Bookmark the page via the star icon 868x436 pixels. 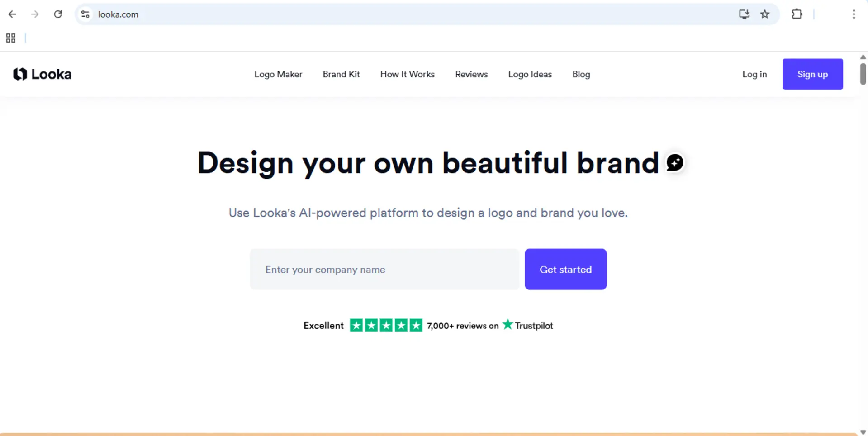click(765, 14)
